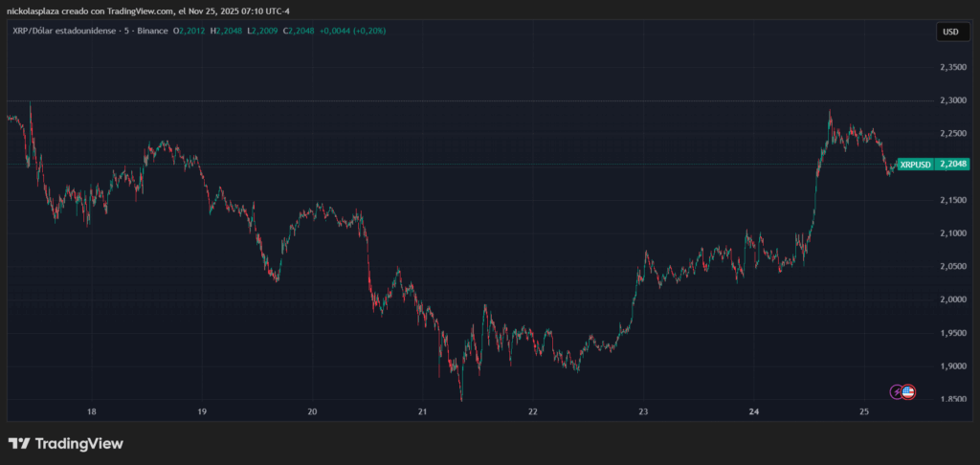
Task: Click the current price label 2,2048
Action: [x=953, y=165]
